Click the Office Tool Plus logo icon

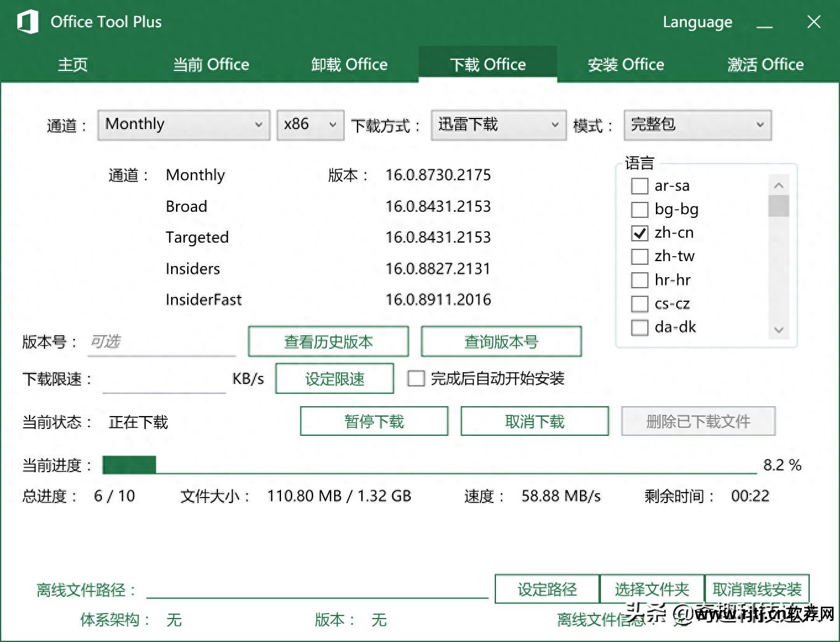coord(28,22)
